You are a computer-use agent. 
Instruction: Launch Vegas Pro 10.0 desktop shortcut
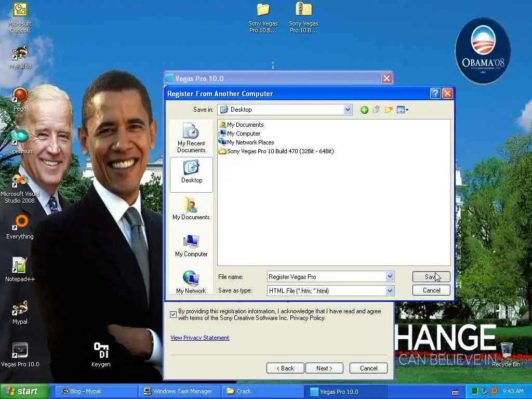click(x=20, y=355)
